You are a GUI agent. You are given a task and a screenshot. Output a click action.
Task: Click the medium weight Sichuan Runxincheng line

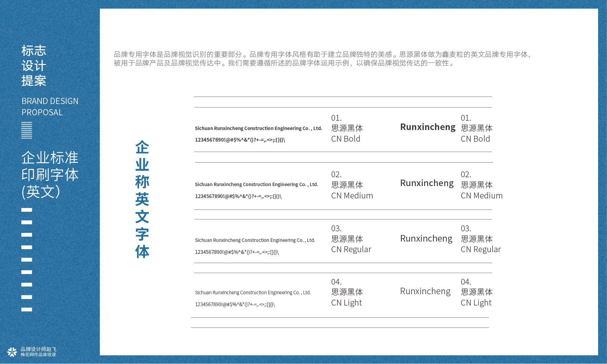(x=257, y=184)
